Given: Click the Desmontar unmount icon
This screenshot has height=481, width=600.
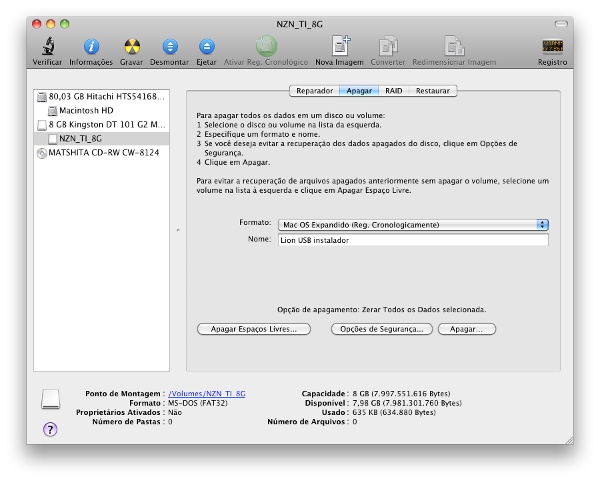Looking at the screenshot, I should [x=170, y=47].
